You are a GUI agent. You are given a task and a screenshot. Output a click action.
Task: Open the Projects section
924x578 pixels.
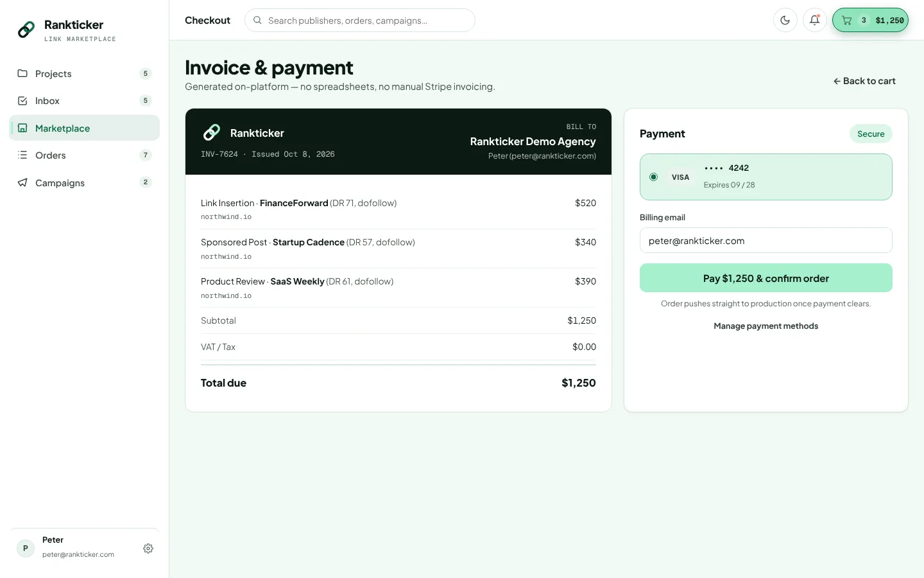[x=85, y=73]
